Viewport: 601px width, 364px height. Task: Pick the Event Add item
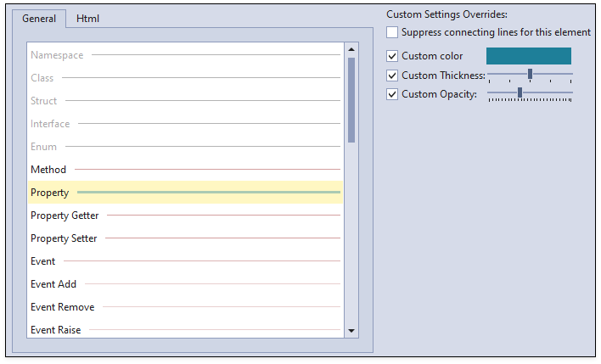coord(186,284)
